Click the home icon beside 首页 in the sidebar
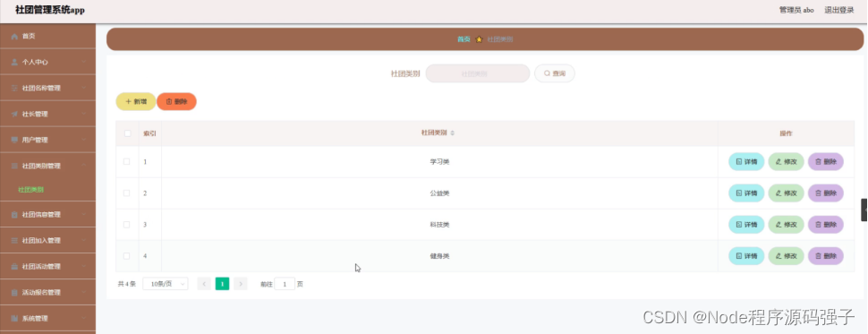This screenshot has height=334, width=868. [x=14, y=37]
